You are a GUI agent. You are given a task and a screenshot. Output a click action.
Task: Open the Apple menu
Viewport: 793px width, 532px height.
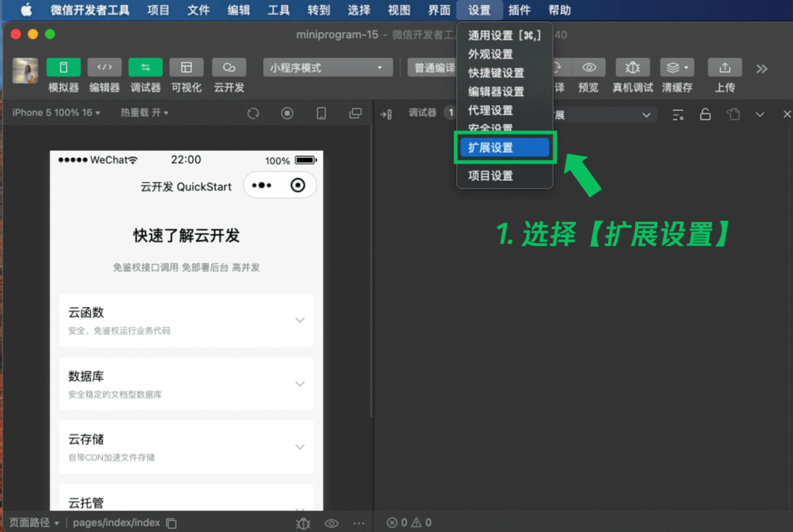pyautogui.click(x=26, y=10)
